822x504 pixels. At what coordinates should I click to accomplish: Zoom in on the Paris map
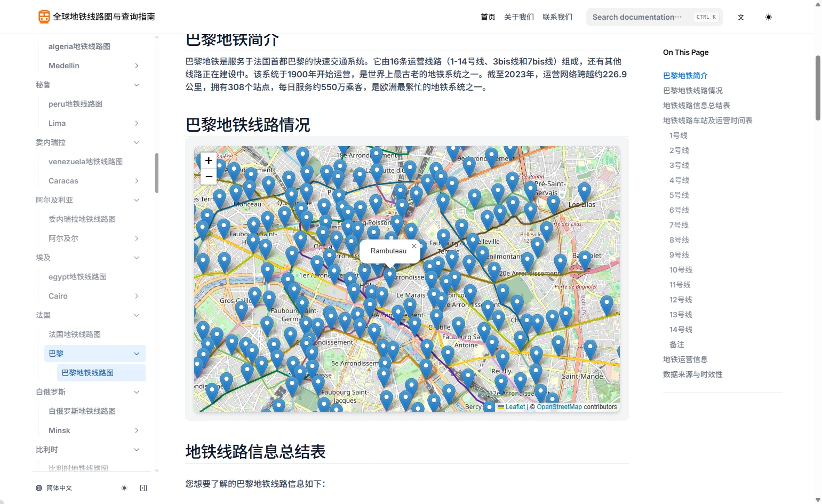pos(209,161)
